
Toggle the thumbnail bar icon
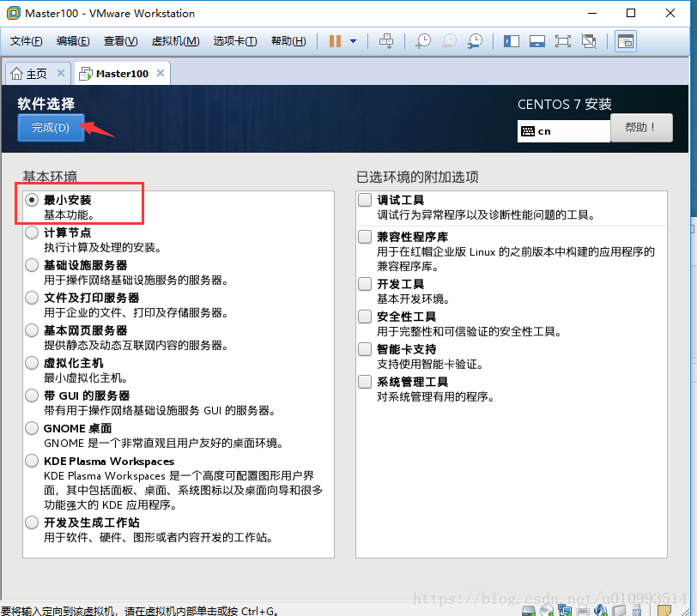537,41
